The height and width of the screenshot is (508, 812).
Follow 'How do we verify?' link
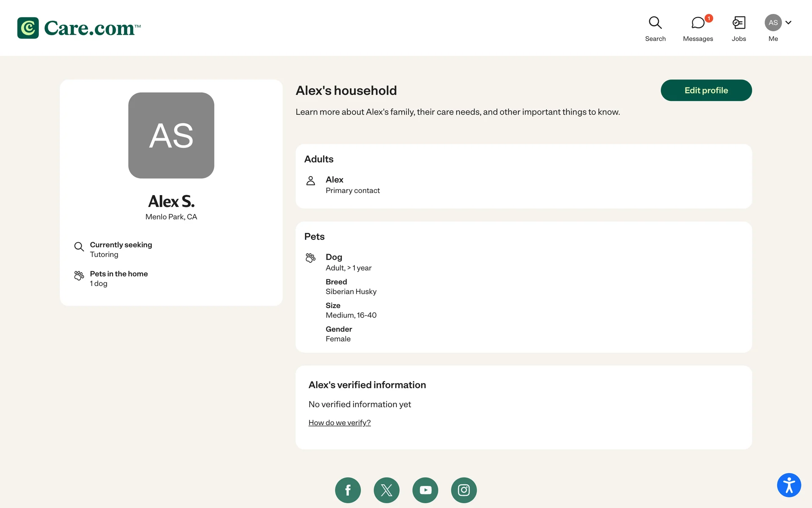(339, 422)
